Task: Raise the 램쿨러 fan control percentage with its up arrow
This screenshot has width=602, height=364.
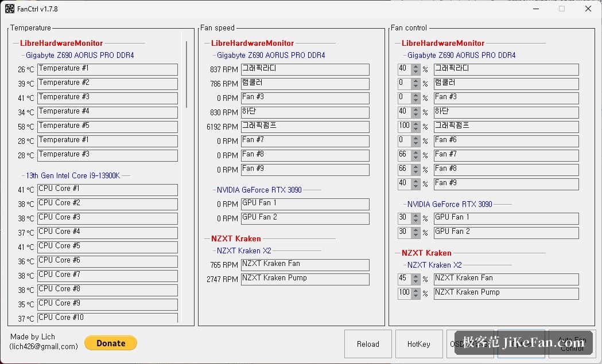Action: coord(416,81)
